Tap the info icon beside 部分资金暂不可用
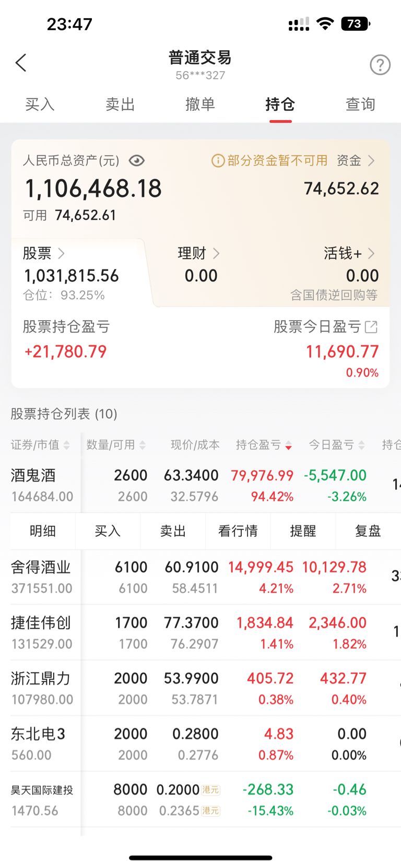Screen dimensions: 401x868 (218, 160)
